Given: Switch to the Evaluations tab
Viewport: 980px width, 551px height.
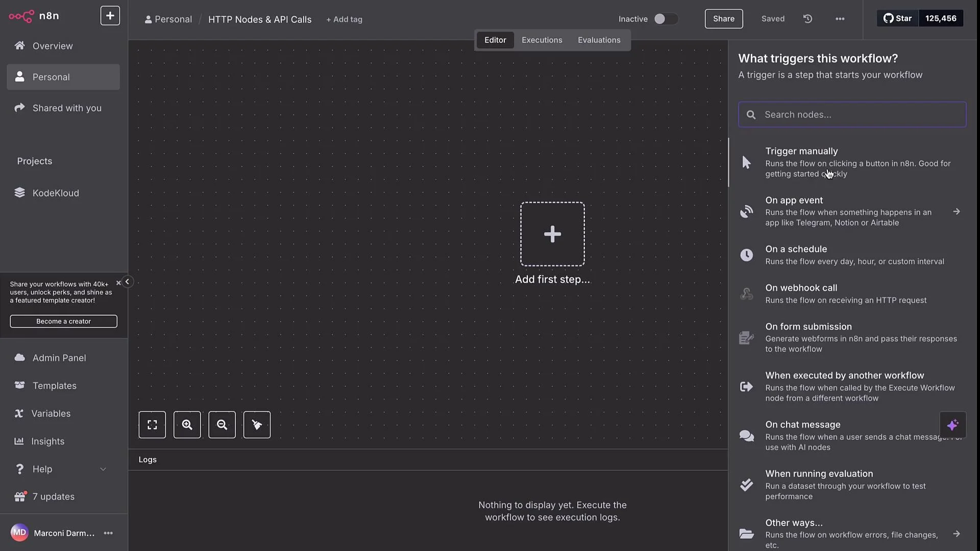Looking at the screenshot, I should [x=599, y=40].
